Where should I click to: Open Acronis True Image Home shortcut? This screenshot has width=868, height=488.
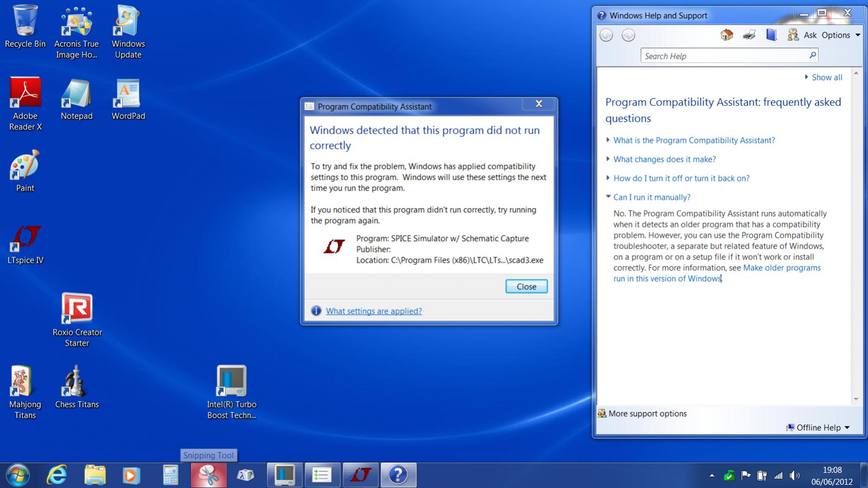pyautogui.click(x=77, y=33)
